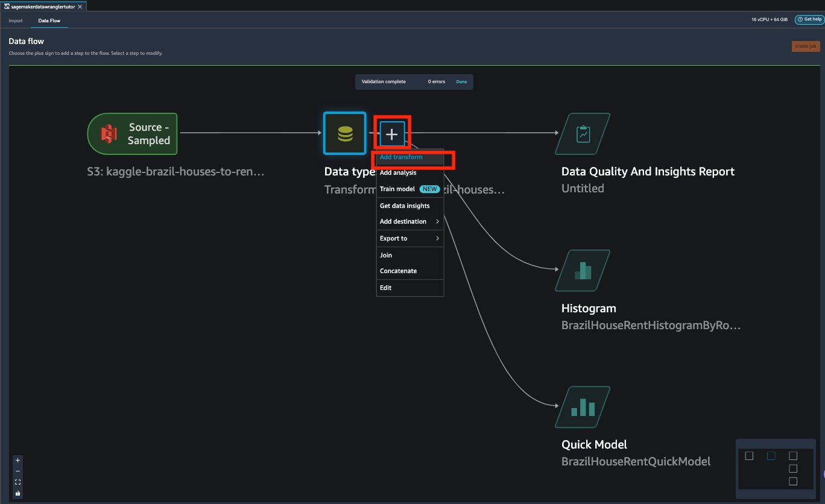
Task: Click the Create job button
Action: pos(806,46)
